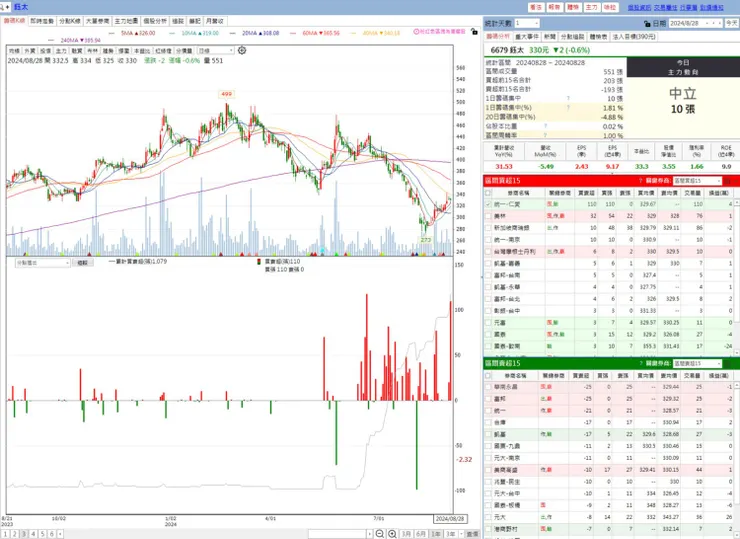740x539 pixels.
Task: Click the 外資 indicator button above chart
Action: pos(30,51)
